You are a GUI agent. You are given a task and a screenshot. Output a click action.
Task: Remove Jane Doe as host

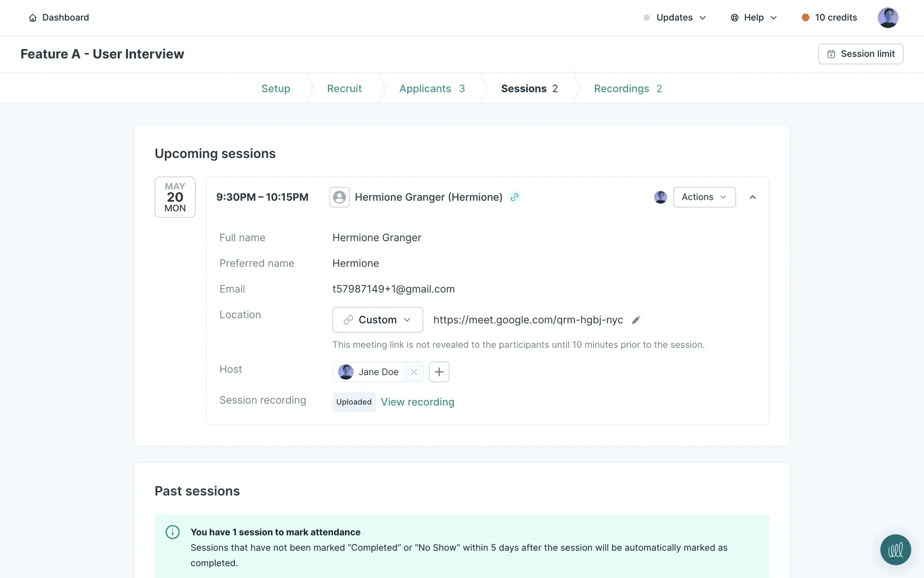click(x=413, y=372)
